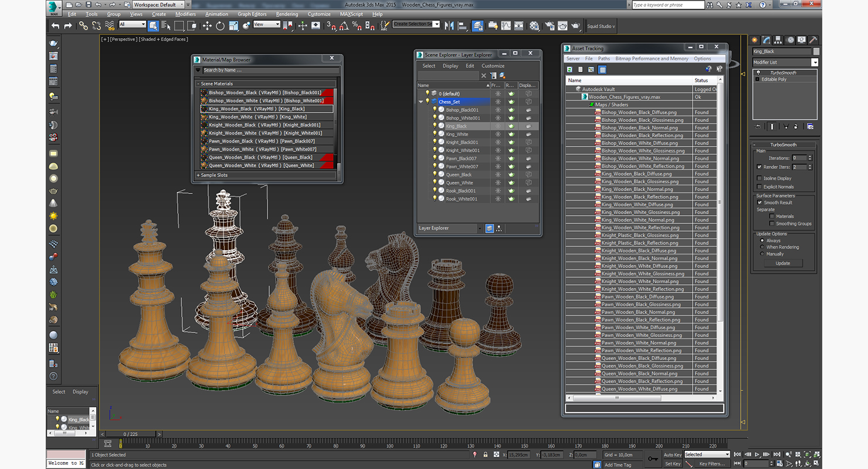Open the Modifier List dropdown
The image size is (868, 469).
(815, 62)
